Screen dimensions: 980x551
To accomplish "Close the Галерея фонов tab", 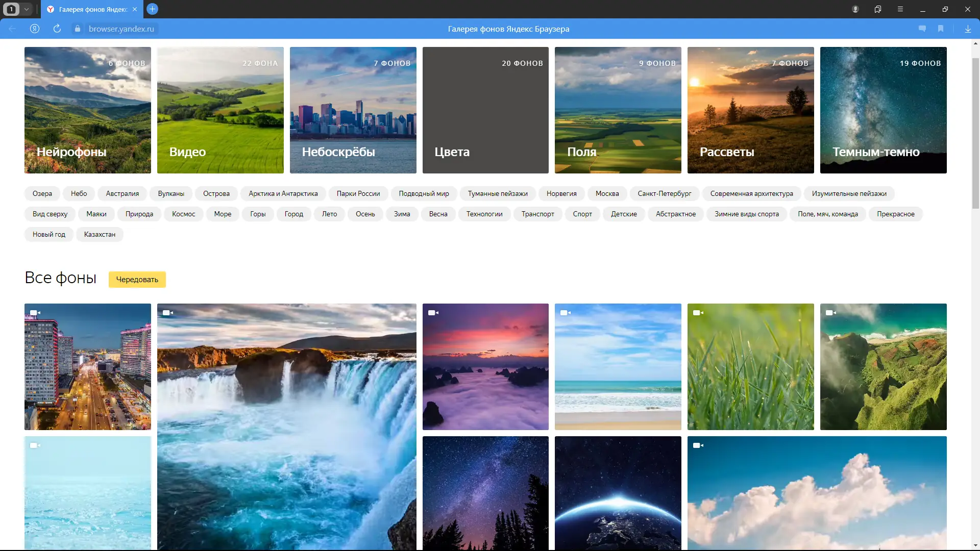I will coord(135,9).
